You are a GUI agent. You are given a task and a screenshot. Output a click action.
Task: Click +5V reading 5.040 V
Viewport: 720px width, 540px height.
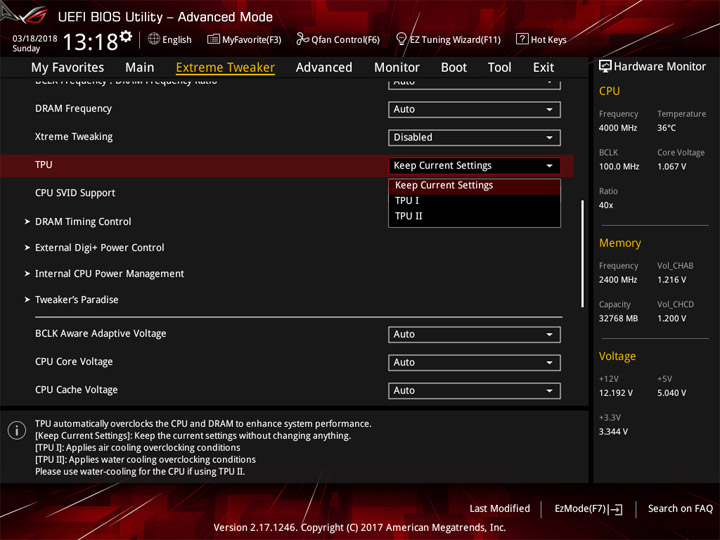pos(671,394)
